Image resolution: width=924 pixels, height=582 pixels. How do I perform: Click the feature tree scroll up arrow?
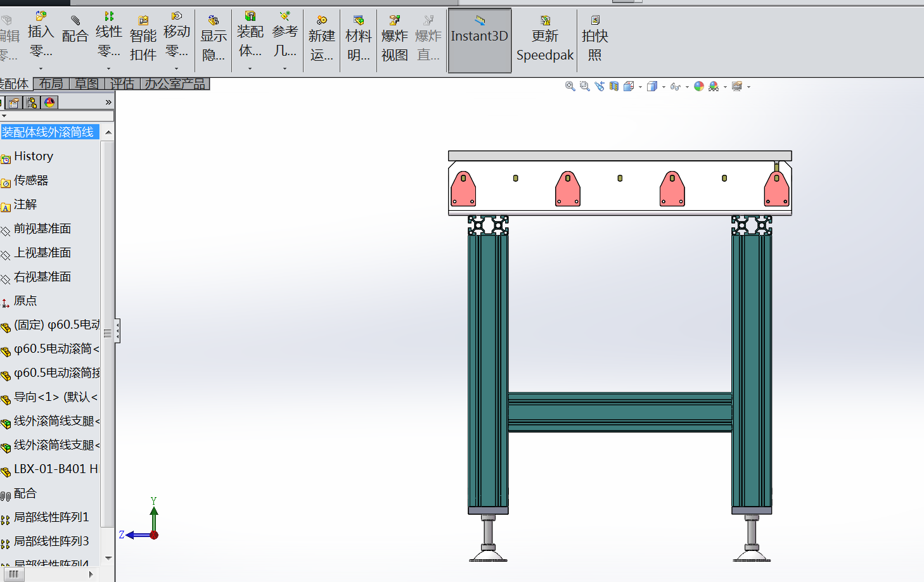108,132
